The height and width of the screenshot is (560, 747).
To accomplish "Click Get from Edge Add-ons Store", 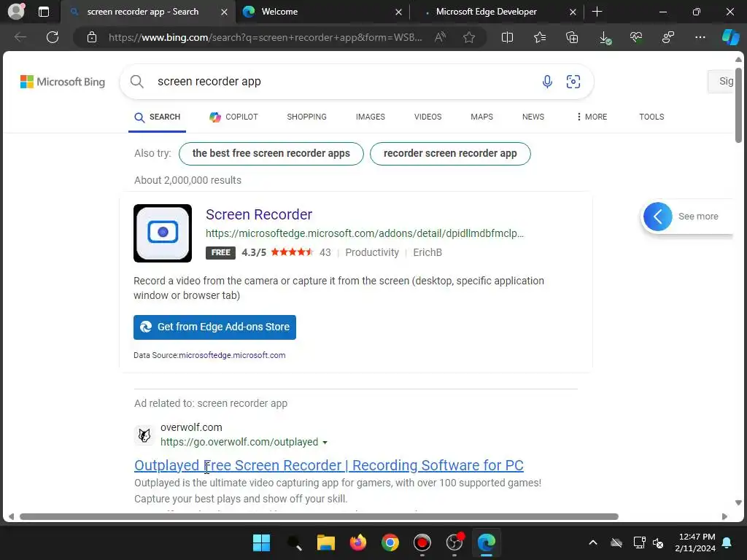I will click(215, 327).
